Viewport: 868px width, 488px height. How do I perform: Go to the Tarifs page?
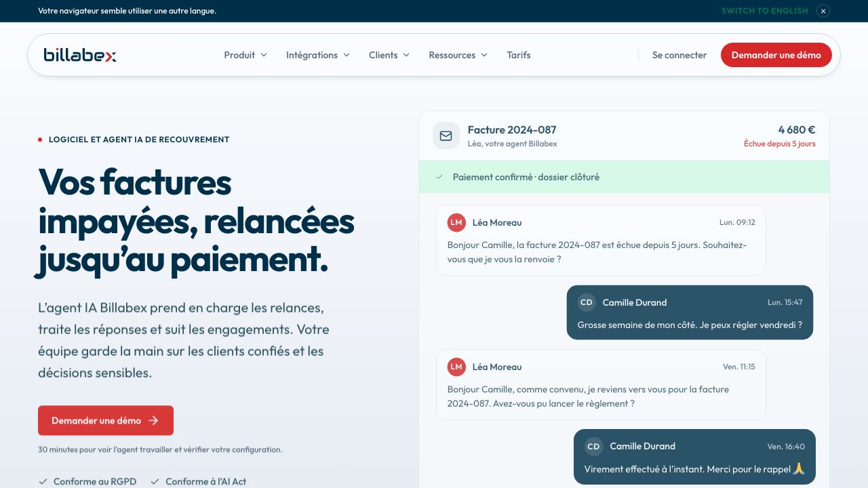tap(519, 55)
